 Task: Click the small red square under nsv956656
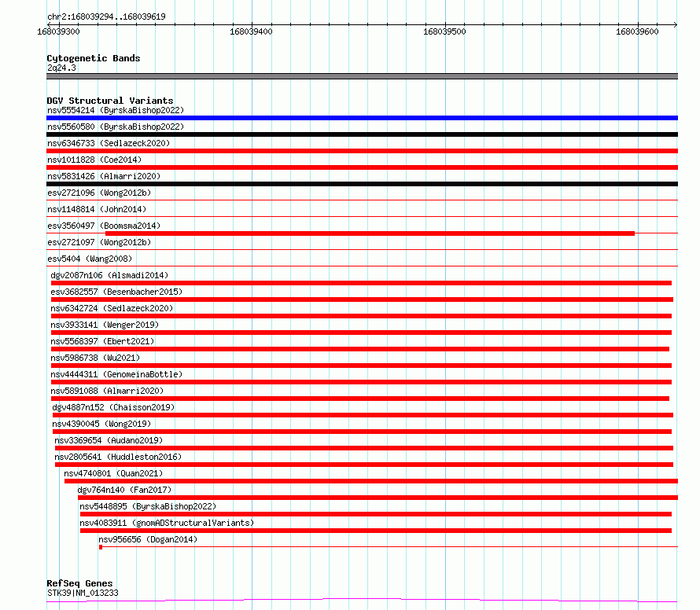click(101, 547)
